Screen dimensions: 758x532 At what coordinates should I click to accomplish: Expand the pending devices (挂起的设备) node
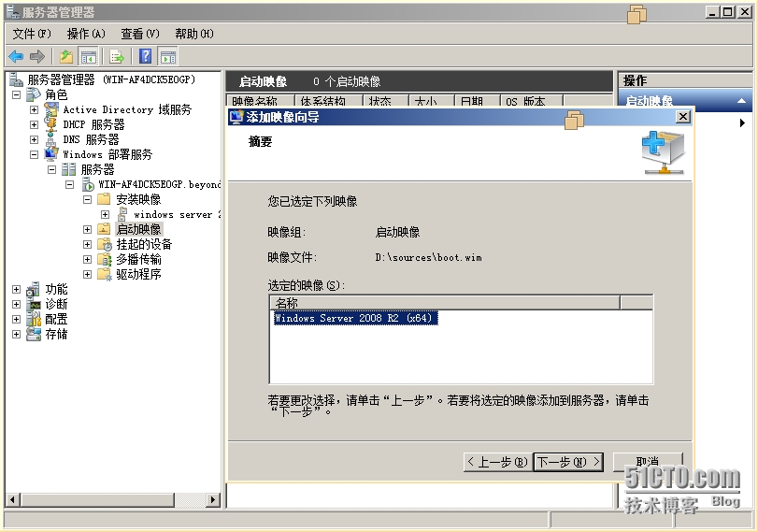[x=87, y=244]
